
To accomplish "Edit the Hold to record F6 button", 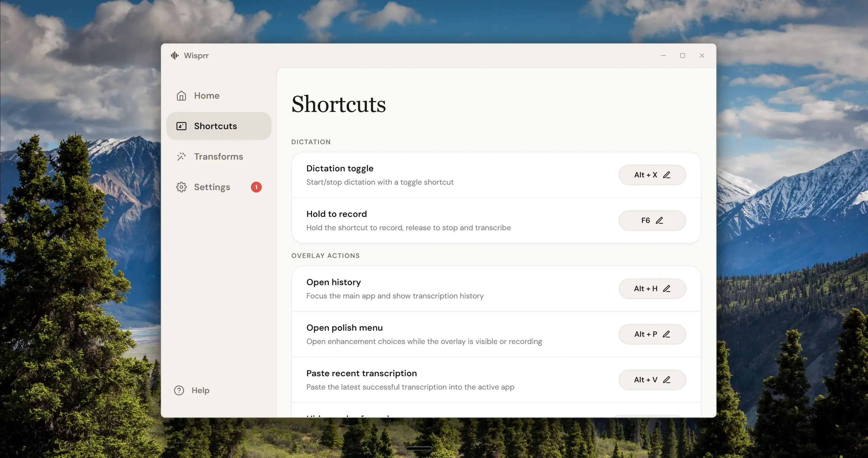I will [x=652, y=220].
